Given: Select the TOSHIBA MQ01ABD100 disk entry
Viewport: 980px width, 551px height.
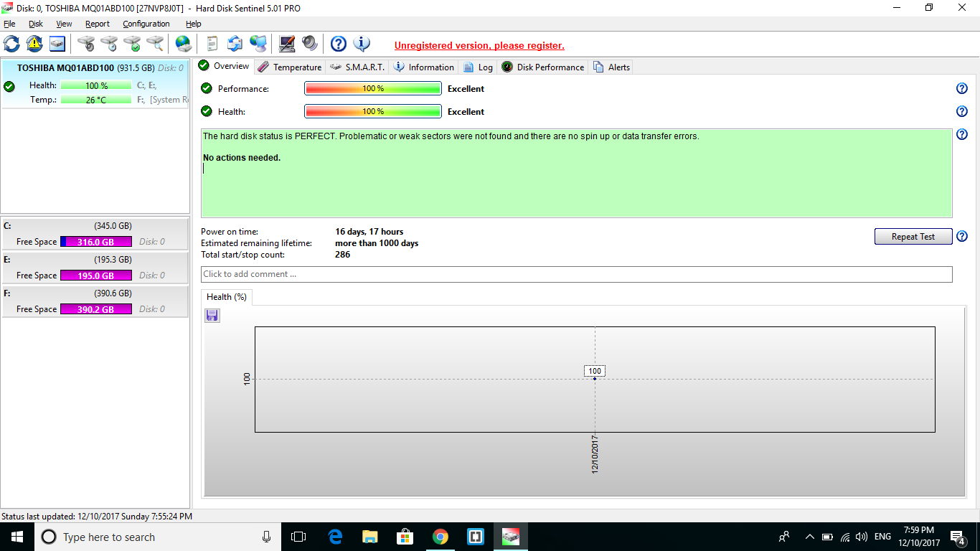Looking at the screenshot, I should click(x=95, y=84).
